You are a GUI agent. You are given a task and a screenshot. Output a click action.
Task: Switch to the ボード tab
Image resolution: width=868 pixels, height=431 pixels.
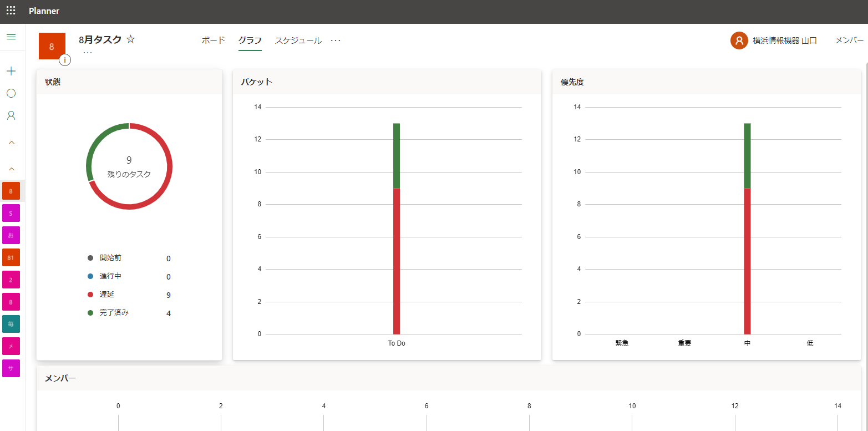click(x=213, y=40)
